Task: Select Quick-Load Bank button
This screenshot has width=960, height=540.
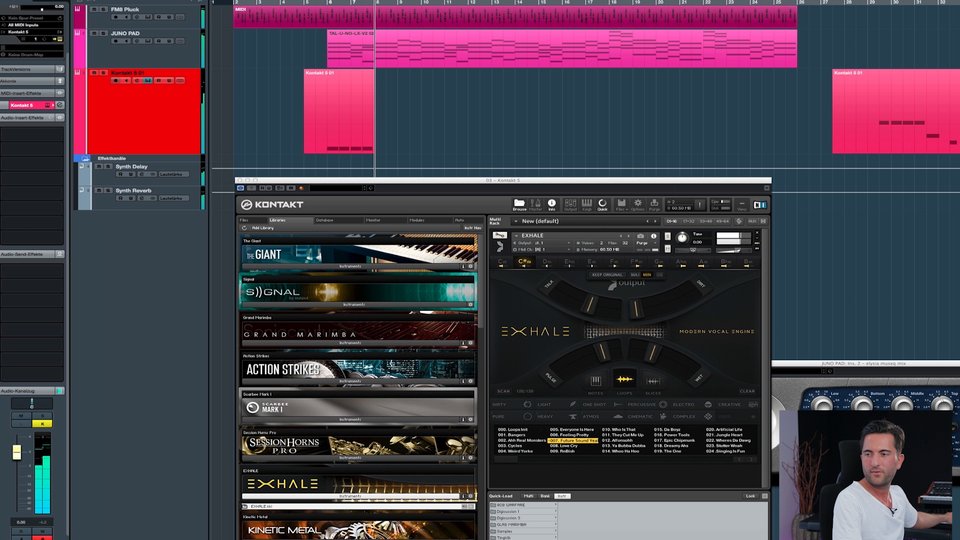Action: [545, 496]
